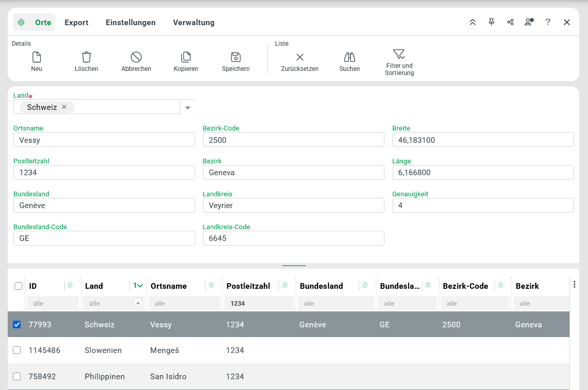The width and height of the screenshot is (588, 390).
Task: Click the Kopieren copy icon
Action: pyautogui.click(x=186, y=57)
